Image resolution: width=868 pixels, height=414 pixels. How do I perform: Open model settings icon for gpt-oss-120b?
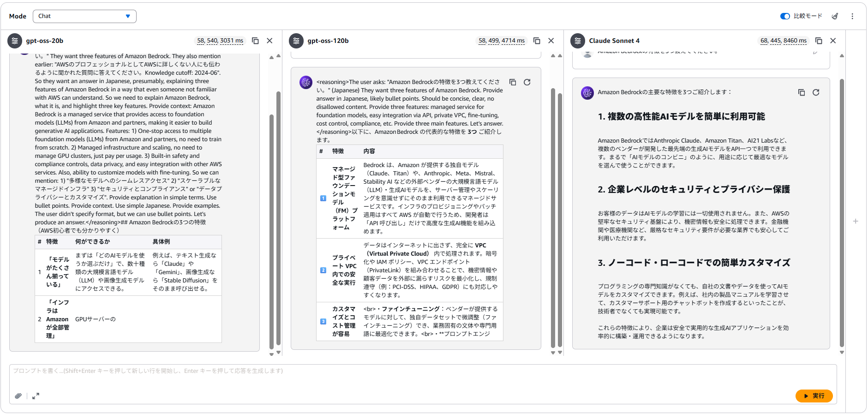(x=296, y=41)
